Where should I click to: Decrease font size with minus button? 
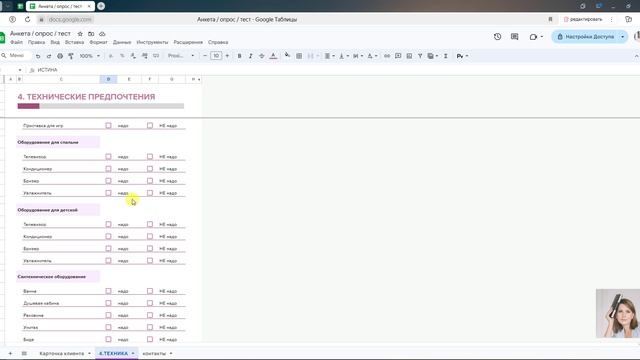click(x=205, y=56)
